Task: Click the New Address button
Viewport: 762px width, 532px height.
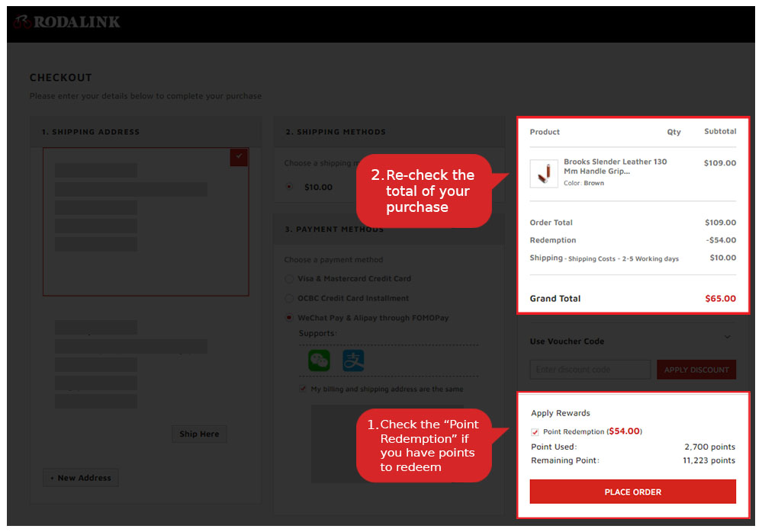Action: [x=81, y=478]
